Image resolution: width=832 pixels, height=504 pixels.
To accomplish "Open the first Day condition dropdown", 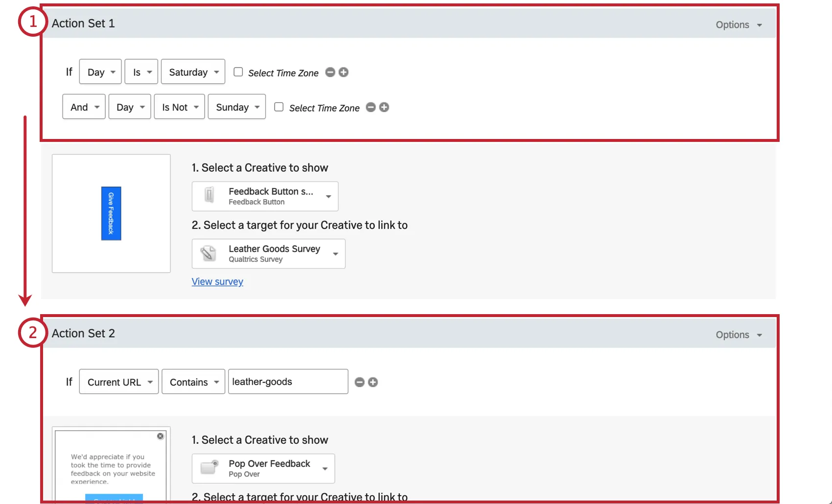I will click(x=100, y=72).
